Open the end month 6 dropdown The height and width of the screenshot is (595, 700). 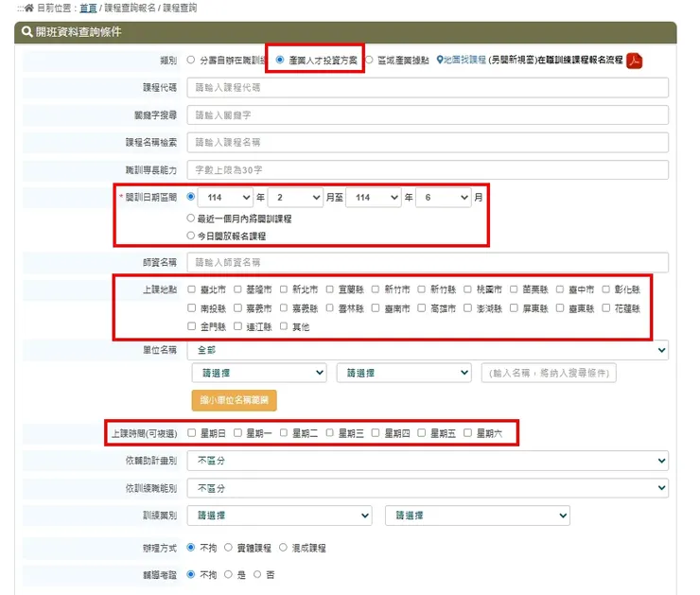444,198
